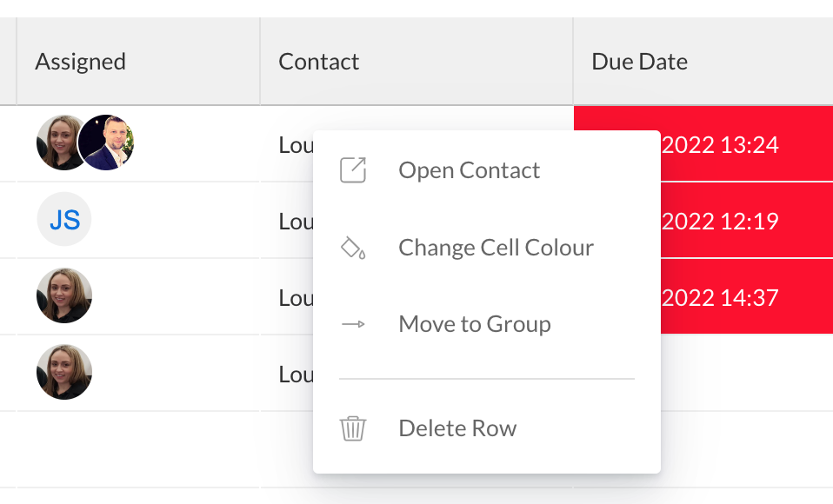Click the Assigned column header
This screenshot has height=504, width=833.
point(80,61)
